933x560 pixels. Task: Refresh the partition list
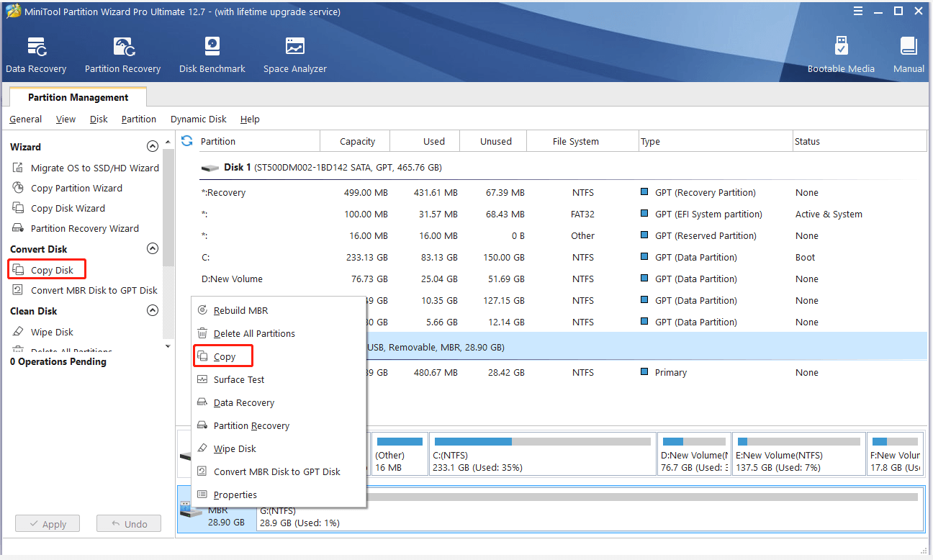coord(187,141)
